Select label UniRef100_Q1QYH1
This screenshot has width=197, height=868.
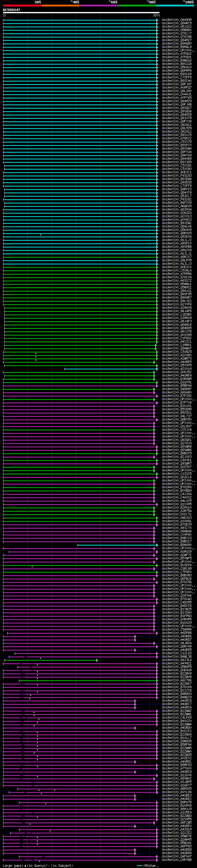coord(177,382)
